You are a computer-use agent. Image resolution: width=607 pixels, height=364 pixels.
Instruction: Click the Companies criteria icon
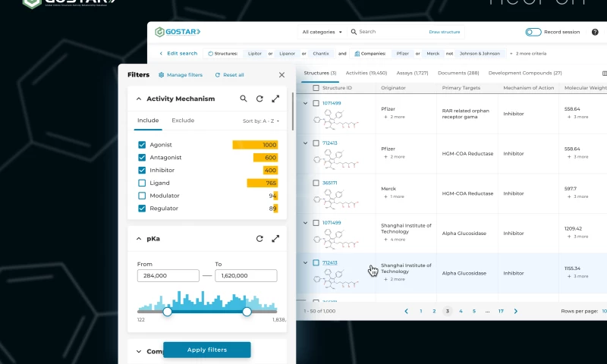357,53
